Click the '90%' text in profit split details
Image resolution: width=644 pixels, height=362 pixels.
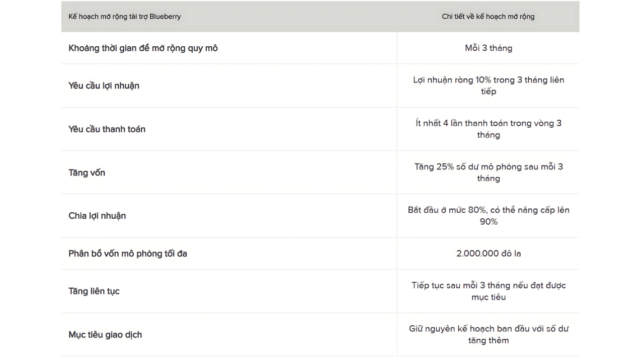pos(488,222)
